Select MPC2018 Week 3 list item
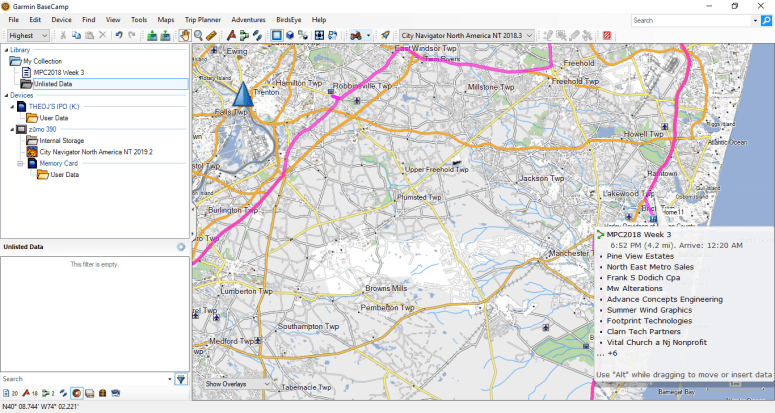The width and height of the screenshot is (775, 413). coord(58,72)
